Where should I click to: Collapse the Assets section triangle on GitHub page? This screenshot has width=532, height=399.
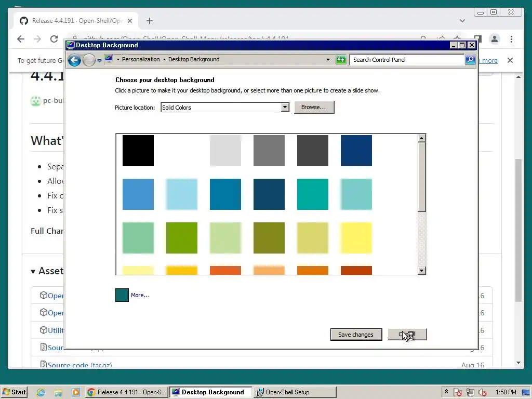33,271
